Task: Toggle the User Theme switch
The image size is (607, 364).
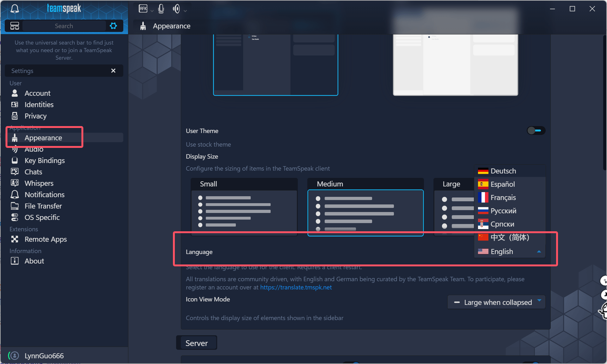Action: 536,130
